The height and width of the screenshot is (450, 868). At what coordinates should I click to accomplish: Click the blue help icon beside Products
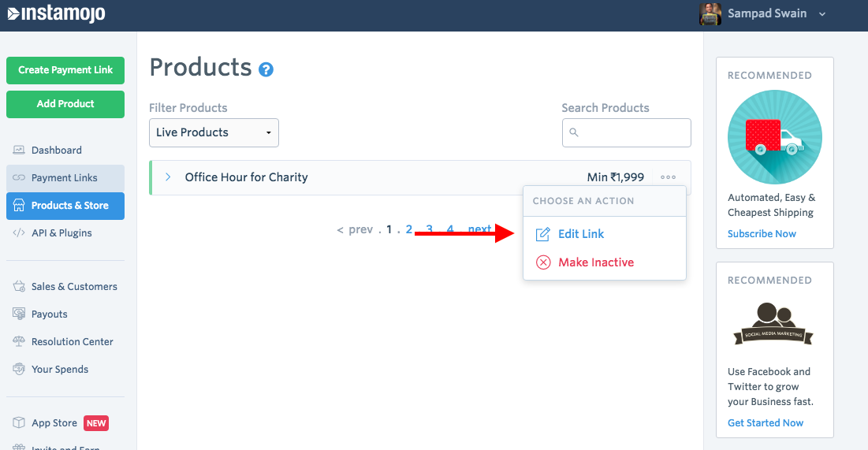(x=266, y=69)
